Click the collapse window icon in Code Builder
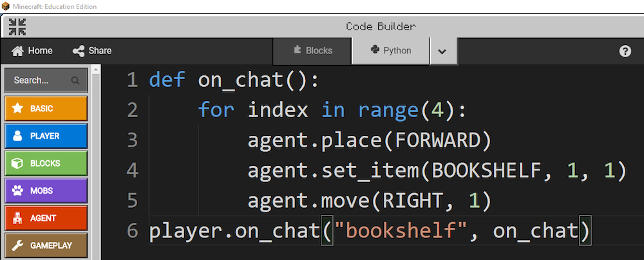This screenshot has height=260, width=644. click(17, 26)
